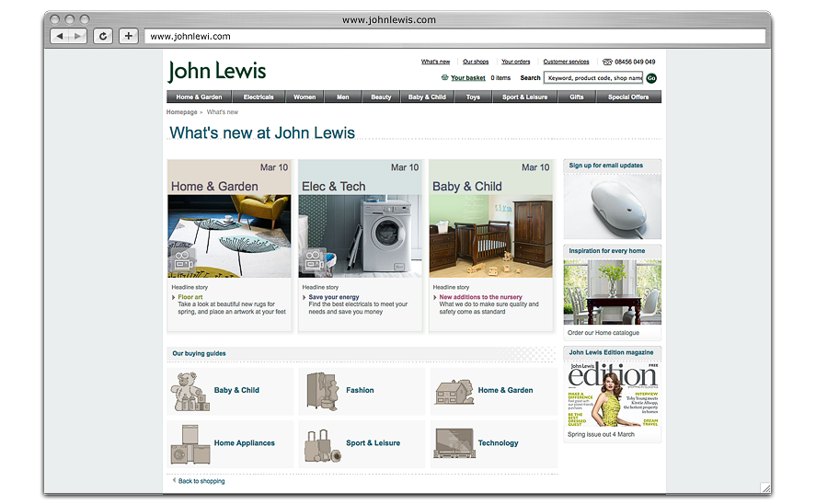Click the browser reload button
Screen dimensions: 816x504
103,36
